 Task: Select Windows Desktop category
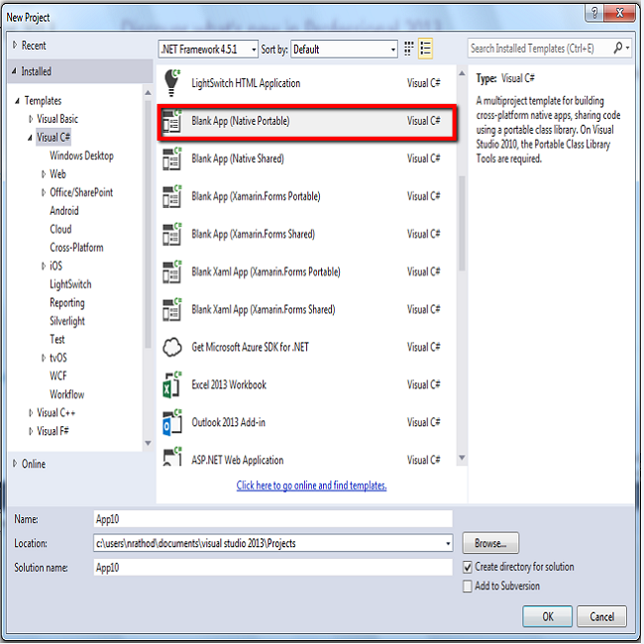pyautogui.click(x=81, y=156)
